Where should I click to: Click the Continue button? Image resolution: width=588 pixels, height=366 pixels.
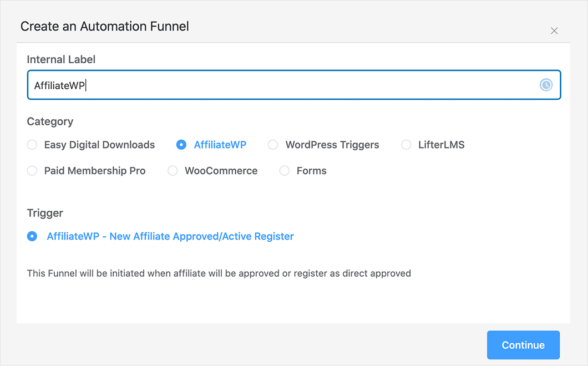tap(523, 345)
